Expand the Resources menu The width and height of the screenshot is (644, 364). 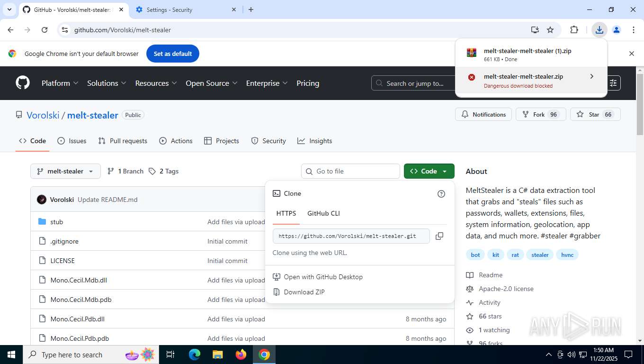click(156, 83)
